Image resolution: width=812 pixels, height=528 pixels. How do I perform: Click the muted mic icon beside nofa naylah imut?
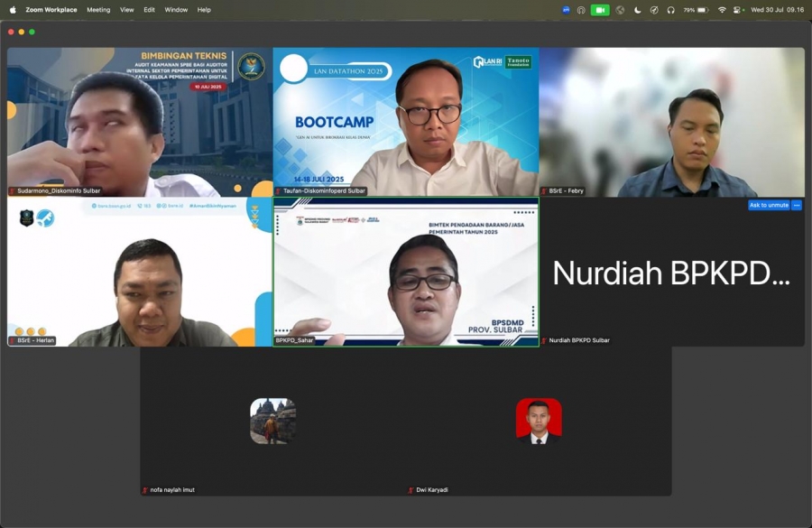(x=145, y=490)
